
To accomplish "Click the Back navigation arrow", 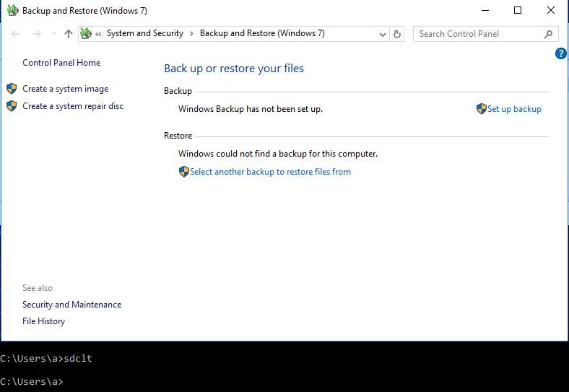I will [15, 34].
